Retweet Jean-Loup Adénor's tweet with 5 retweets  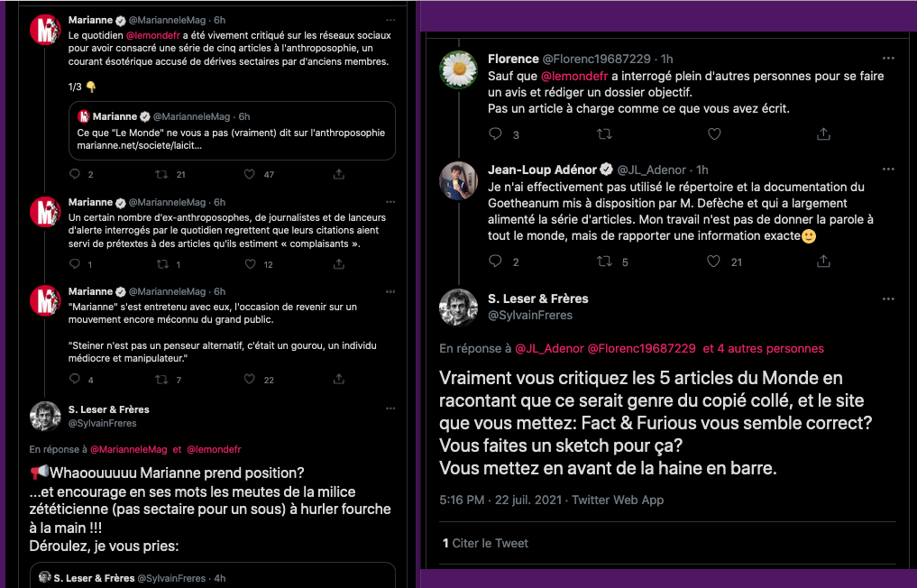(x=604, y=261)
